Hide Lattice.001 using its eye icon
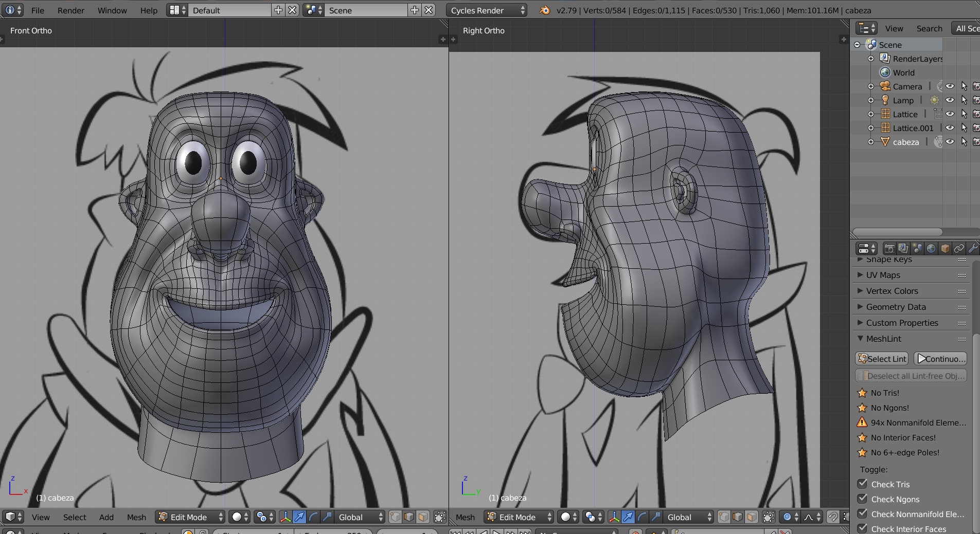 (950, 128)
